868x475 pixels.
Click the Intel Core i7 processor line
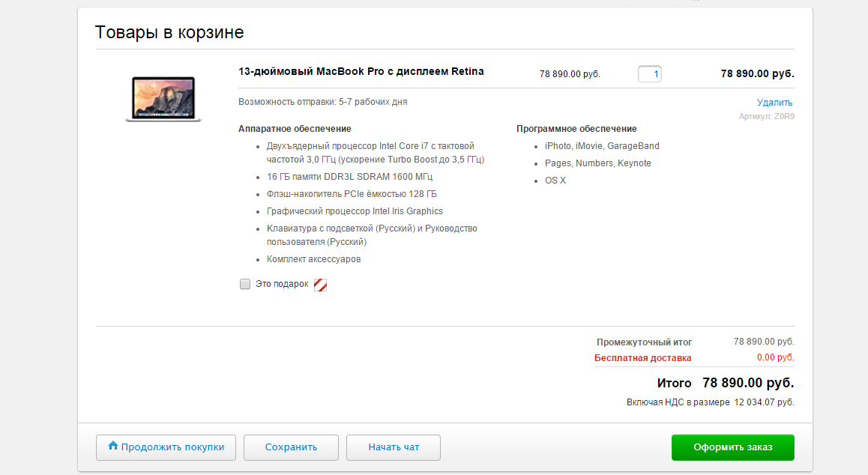pos(376,153)
